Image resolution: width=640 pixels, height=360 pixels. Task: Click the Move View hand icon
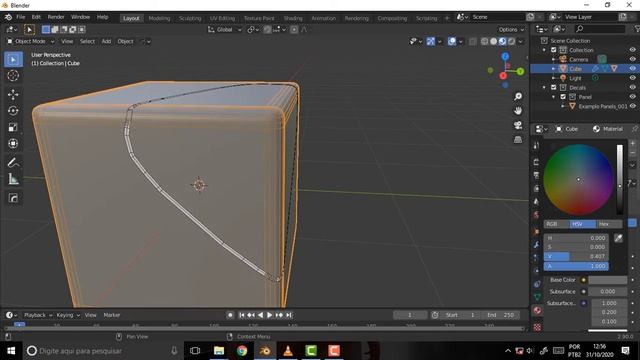click(x=518, y=111)
